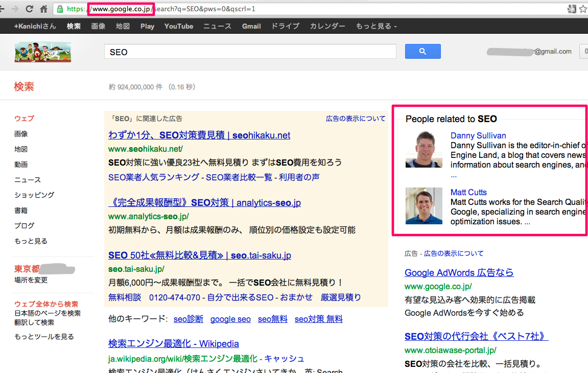Open the seo.tai-saku.jp ad title
This screenshot has width=588, height=373.
(200, 255)
